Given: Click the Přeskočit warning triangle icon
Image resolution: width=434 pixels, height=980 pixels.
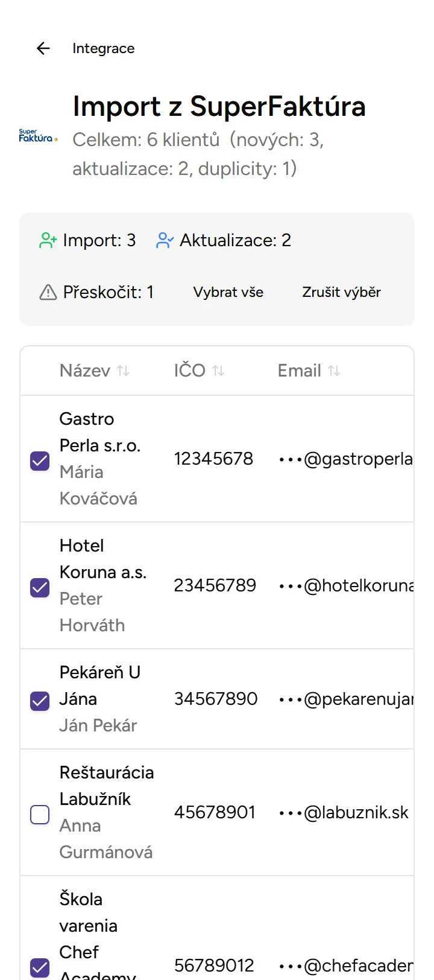Looking at the screenshot, I should [x=48, y=293].
